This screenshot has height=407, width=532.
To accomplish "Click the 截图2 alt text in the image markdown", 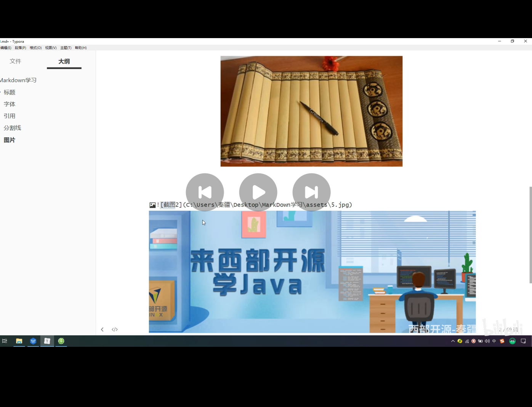I will [171, 205].
